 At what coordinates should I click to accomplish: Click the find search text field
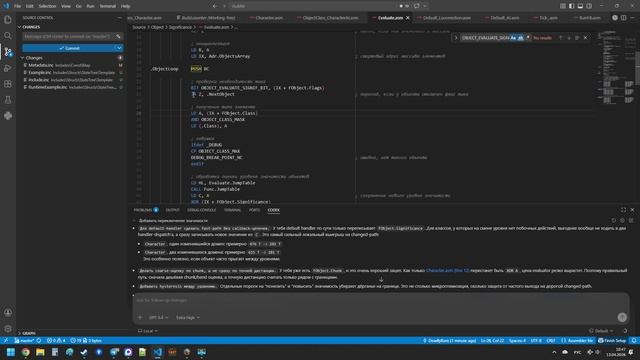click(485, 38)
